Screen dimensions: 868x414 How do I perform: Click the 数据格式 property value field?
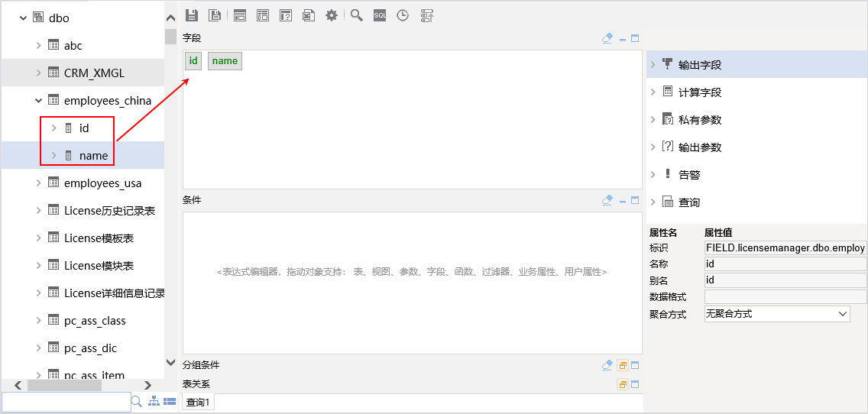pyautogui.click(x=785, y=296)
